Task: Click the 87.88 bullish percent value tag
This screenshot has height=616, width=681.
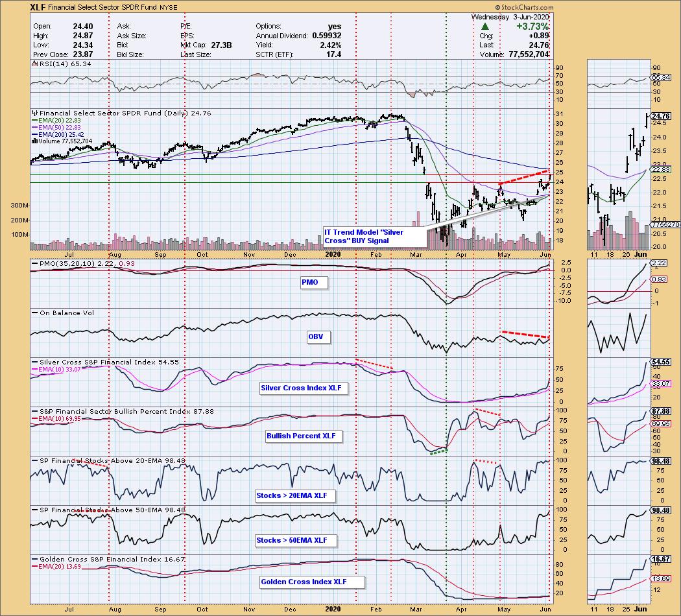Action: tap(661, 411)
